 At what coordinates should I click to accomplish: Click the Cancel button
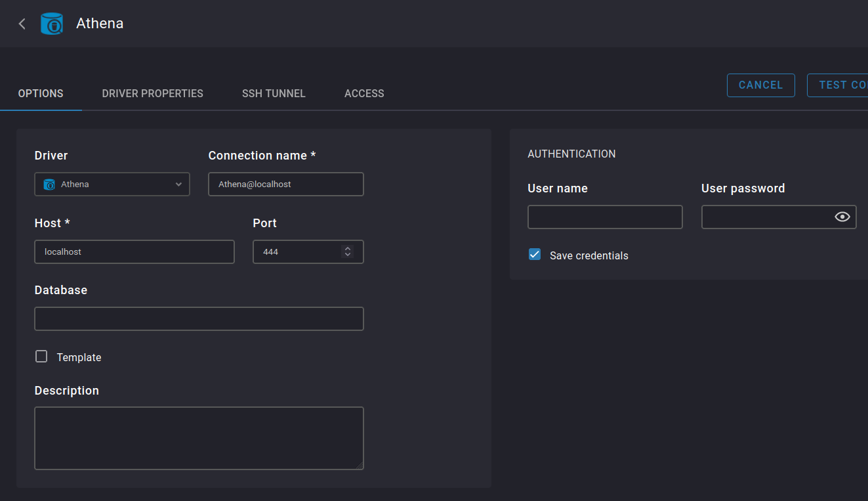point(760,85)
